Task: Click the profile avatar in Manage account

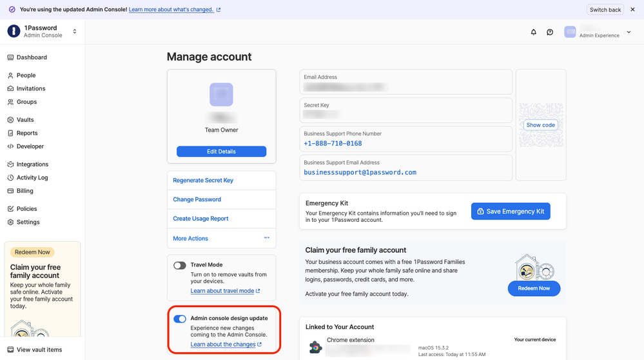Action: [x=221, y=95]
